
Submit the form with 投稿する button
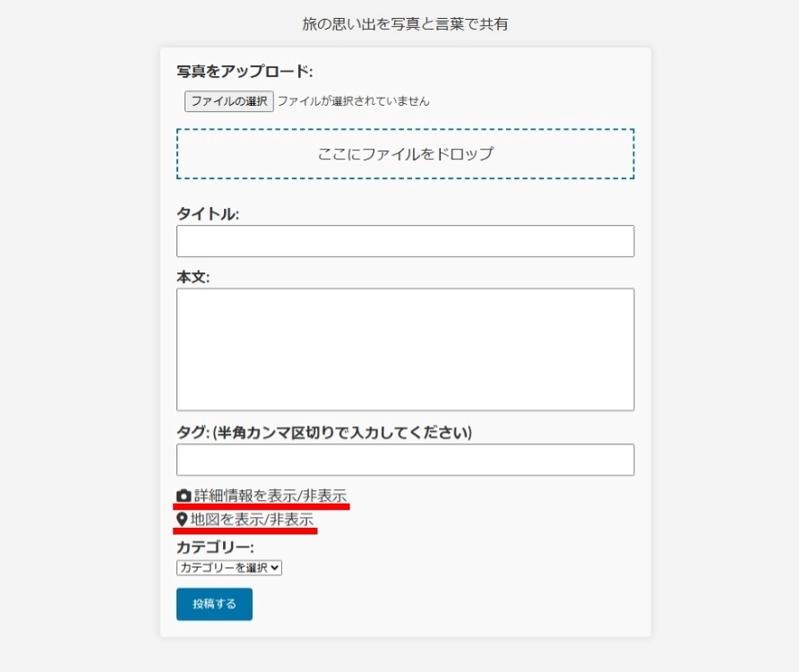(x=214, y=604)
